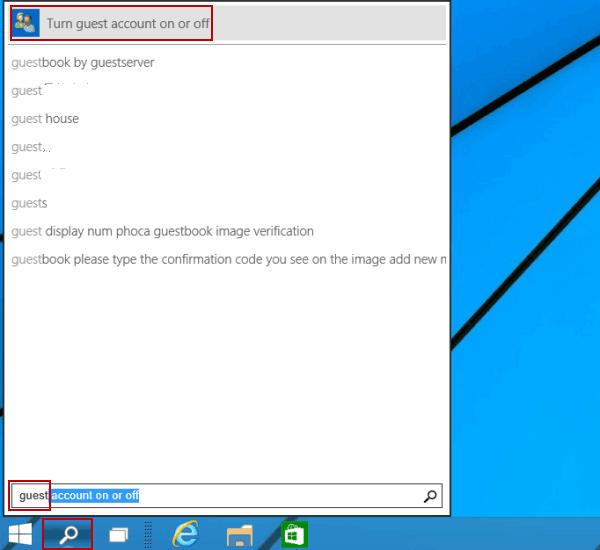
Task: Open the Windows Start button
Action: (20, 534)
